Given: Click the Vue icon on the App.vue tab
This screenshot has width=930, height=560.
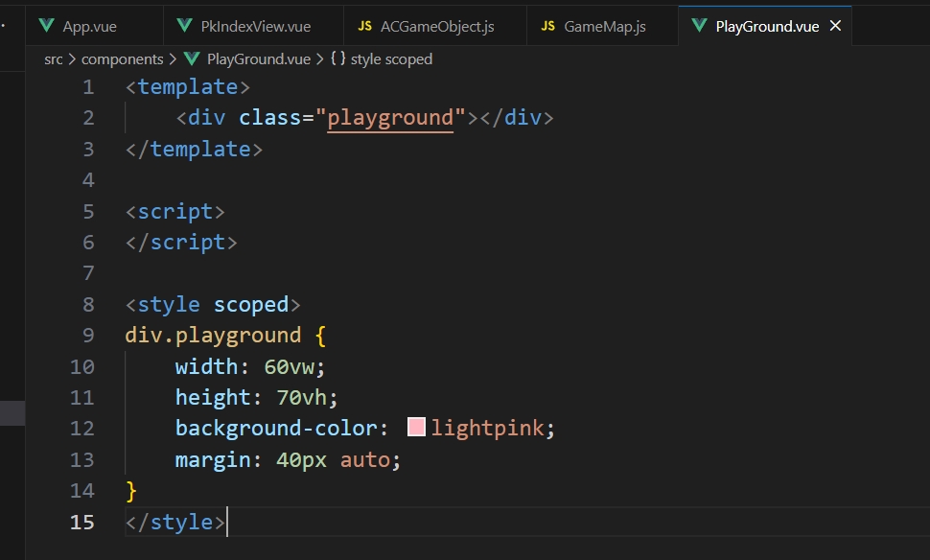Looking at the screenshot, I should click(x=46, y=26).
